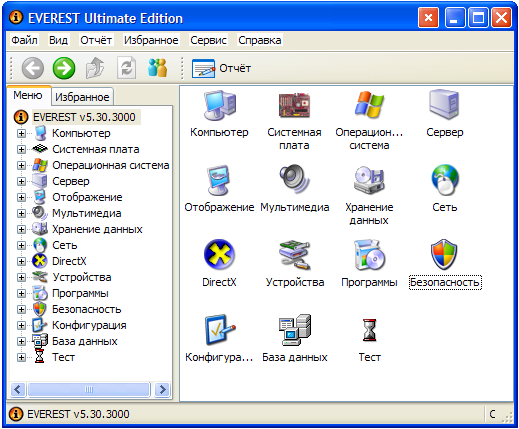Click the Отчёт toolbar button

coord(221,68)
